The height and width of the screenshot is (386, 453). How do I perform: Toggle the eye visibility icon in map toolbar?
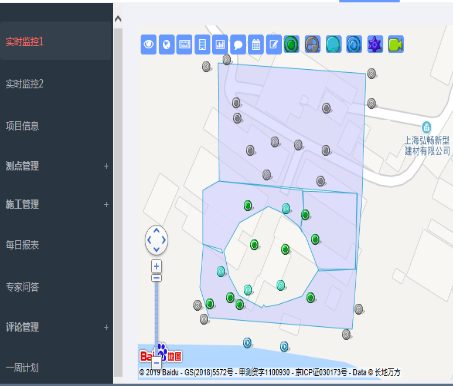tap(149, 44)
